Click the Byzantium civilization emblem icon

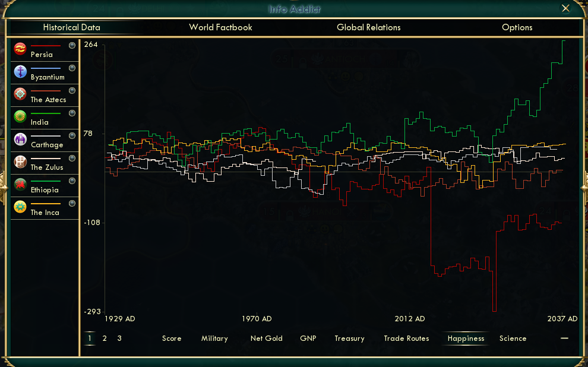tap(20, 72)
